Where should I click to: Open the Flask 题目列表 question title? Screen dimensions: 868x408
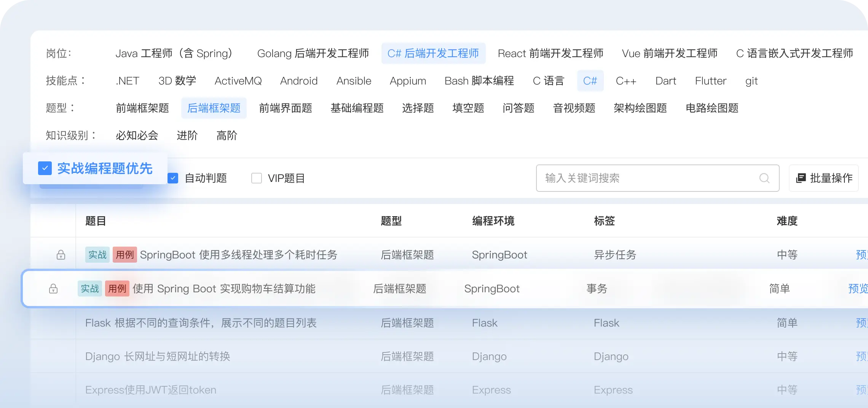[201, 323]
